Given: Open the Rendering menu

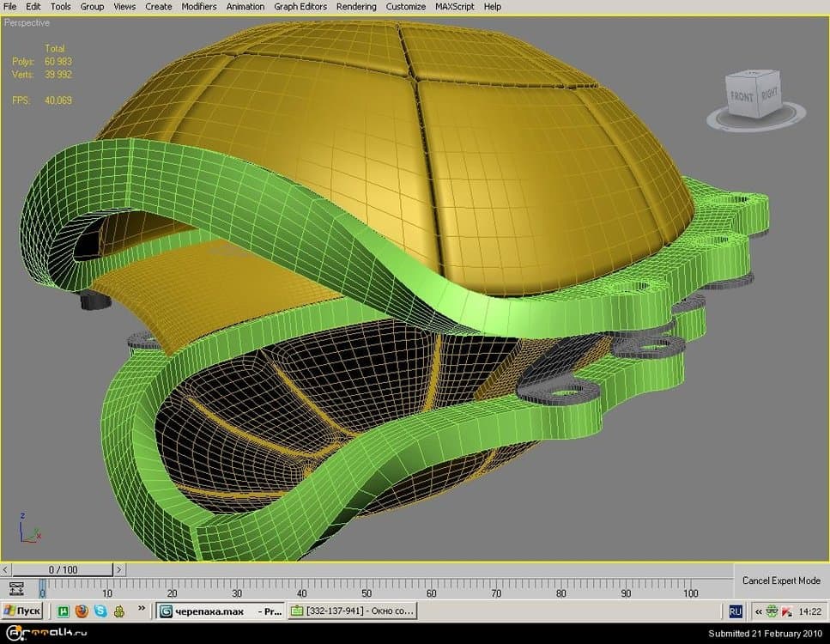Looking at the screenshot, I should click(356, 6).
